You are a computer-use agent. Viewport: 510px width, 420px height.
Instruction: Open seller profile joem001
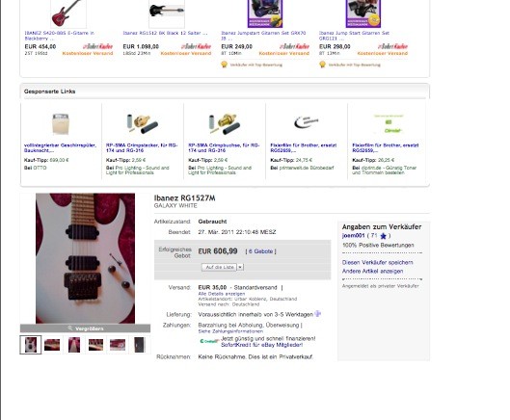pos(353,235)
